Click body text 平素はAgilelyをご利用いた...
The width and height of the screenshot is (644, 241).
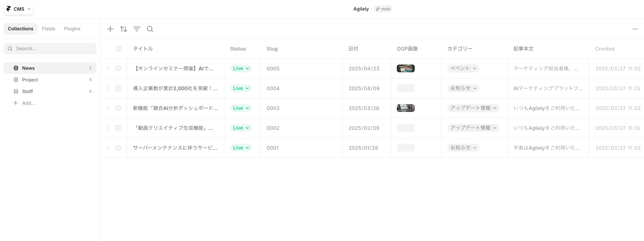[546, 148]
